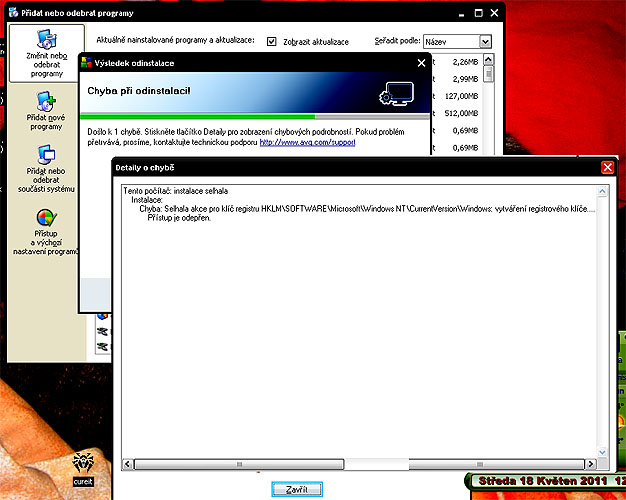The image size is (626, 500).
Task: Click up arrow of program list scrollbar
Action: (488, 60)
